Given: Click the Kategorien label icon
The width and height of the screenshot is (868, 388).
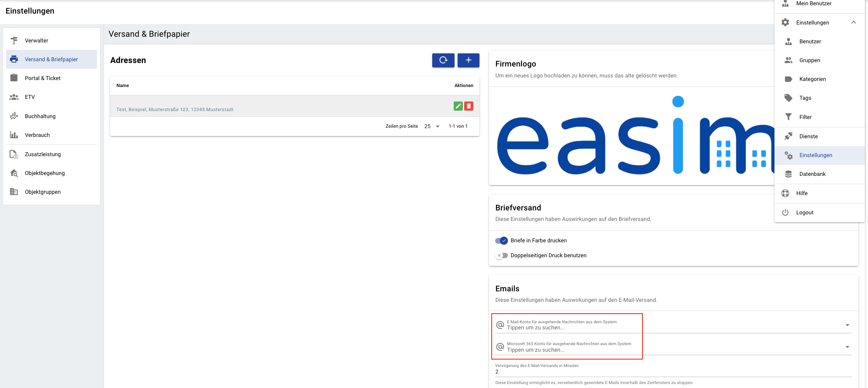Looking at the screenshot, I should (788, 79).
